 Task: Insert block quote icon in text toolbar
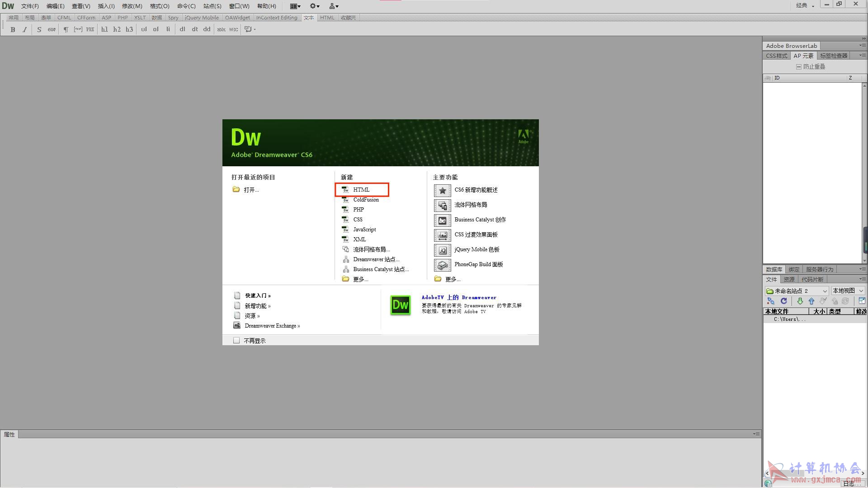click(78, 29)
